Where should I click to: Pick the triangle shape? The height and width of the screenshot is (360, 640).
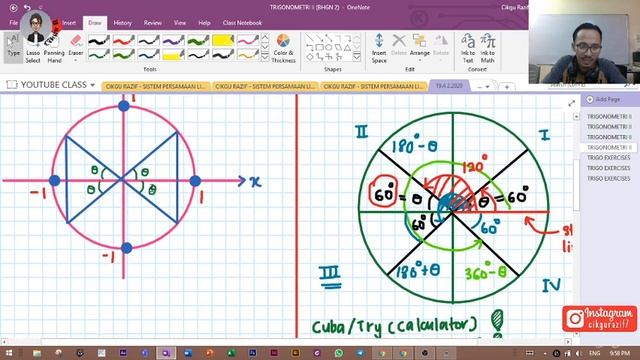[347, 47]
